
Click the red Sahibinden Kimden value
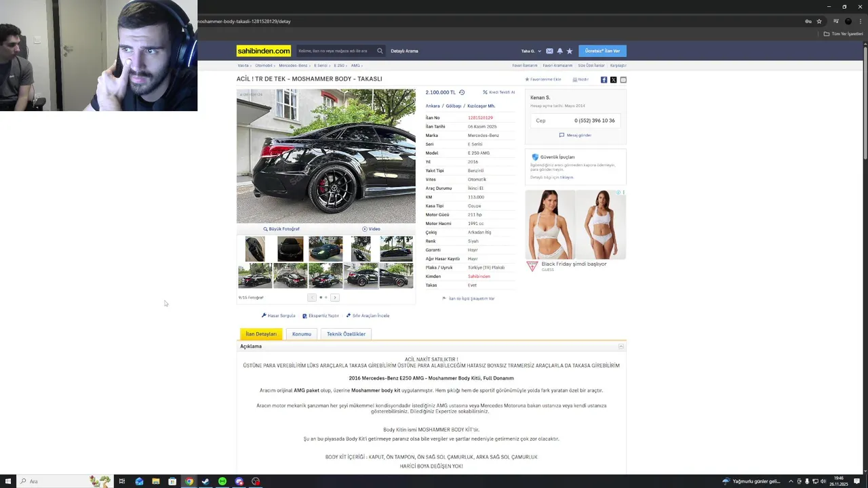pos(479,277)
